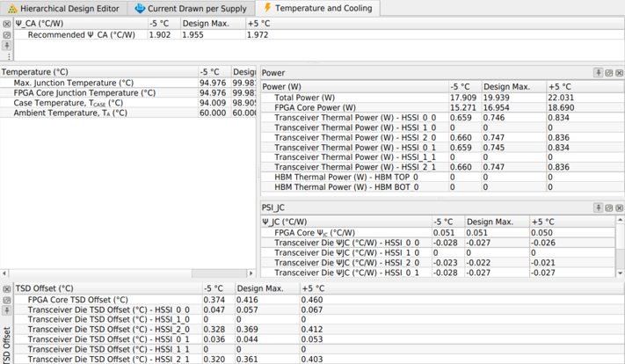Screen dimensions: 625x364
Task: Pin the TSD Offset panel
Action: coord(7,310)
